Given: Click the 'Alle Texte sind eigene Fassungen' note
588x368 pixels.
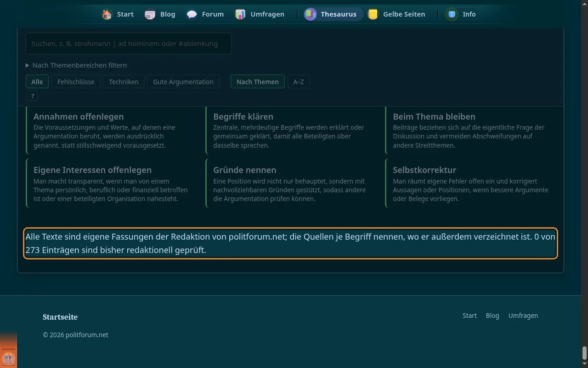Looking at the screenshot, I should click(x=290, y=243).
